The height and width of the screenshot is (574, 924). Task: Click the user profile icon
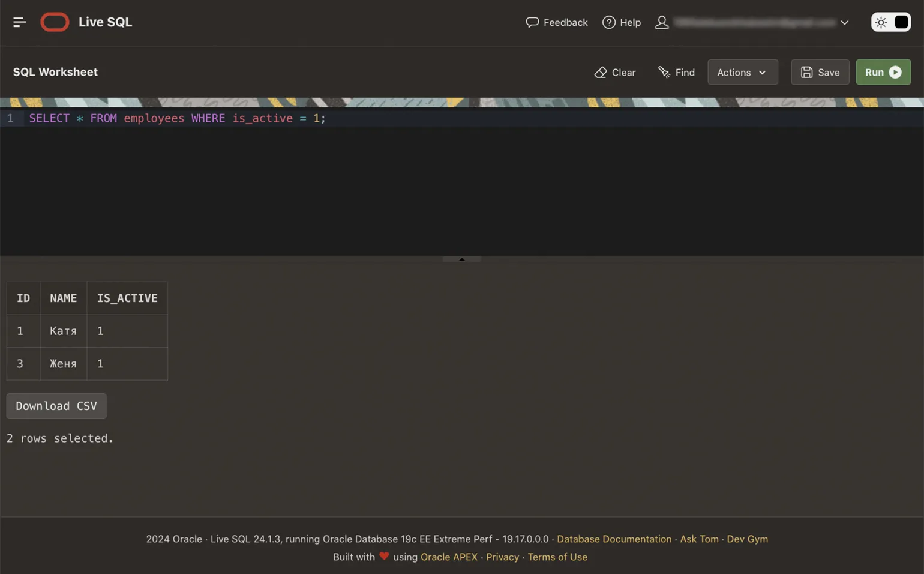click(x=661, y=22)
